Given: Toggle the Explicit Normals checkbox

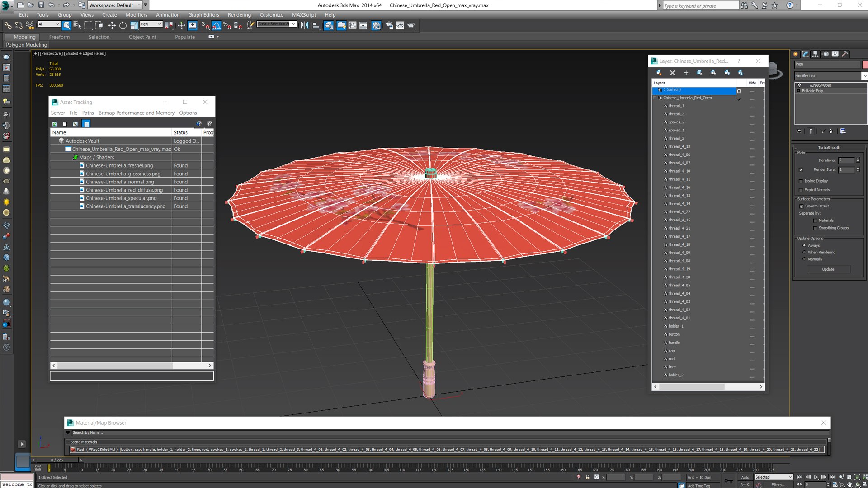Looking at the screenshot, I should 801,190.
